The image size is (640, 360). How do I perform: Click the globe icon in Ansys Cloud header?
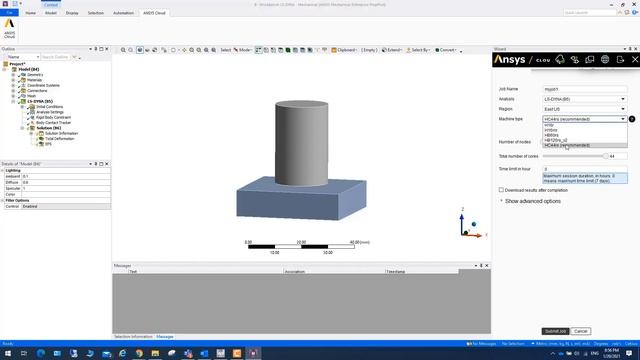click(x=605, y=60)
